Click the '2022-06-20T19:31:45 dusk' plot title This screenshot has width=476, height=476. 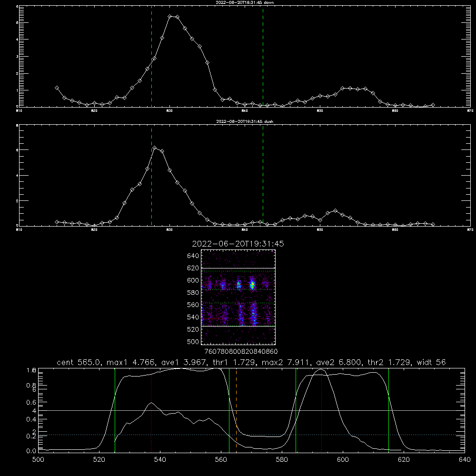tap(245, 121)
